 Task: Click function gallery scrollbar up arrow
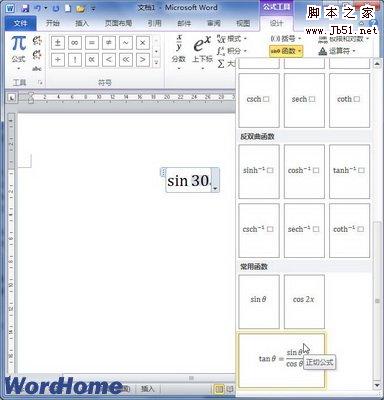pos(377,63)
